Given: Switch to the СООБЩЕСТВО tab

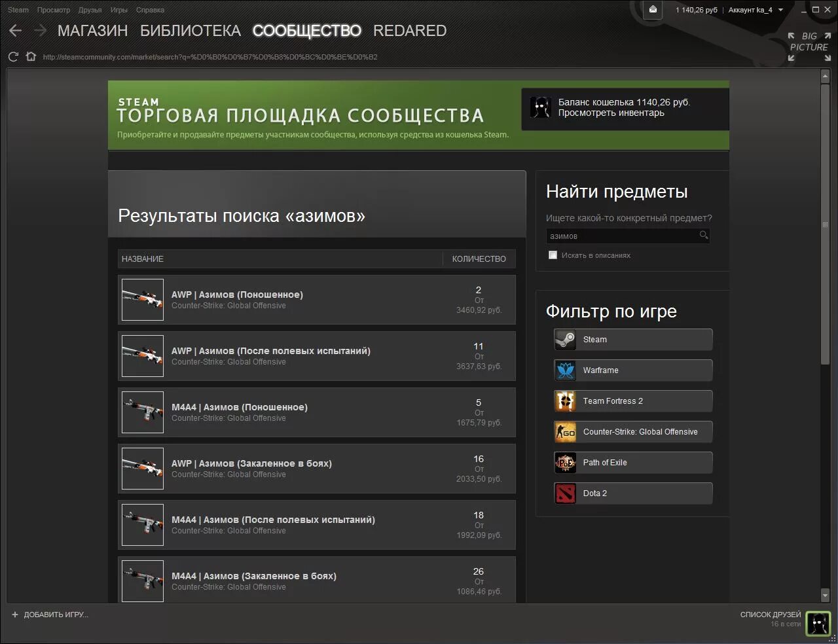Looking at the screenshot, I should click(307, 31).
